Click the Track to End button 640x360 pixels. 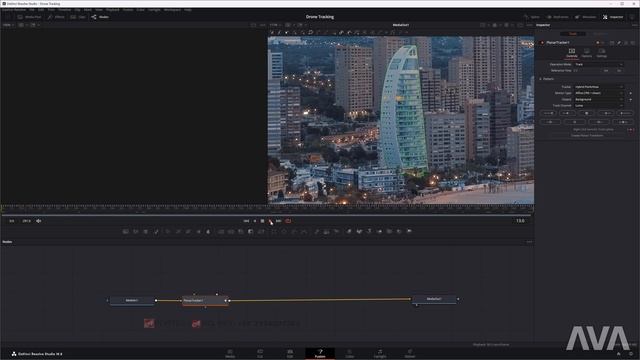[624, 113]
